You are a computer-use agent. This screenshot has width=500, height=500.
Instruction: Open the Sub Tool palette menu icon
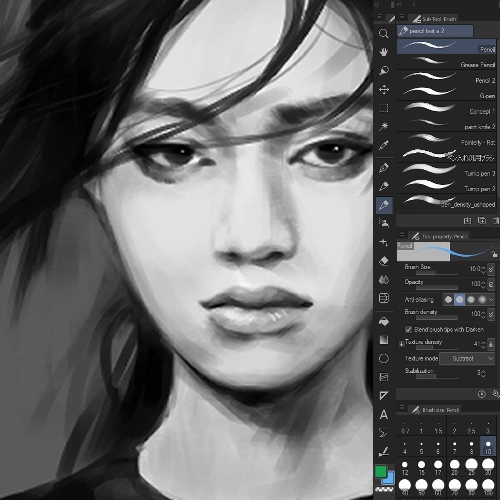pos(402,16)
